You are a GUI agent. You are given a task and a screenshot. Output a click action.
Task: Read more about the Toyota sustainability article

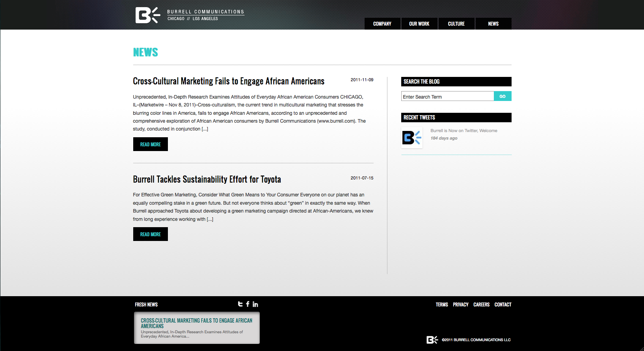tap(150, 234)
